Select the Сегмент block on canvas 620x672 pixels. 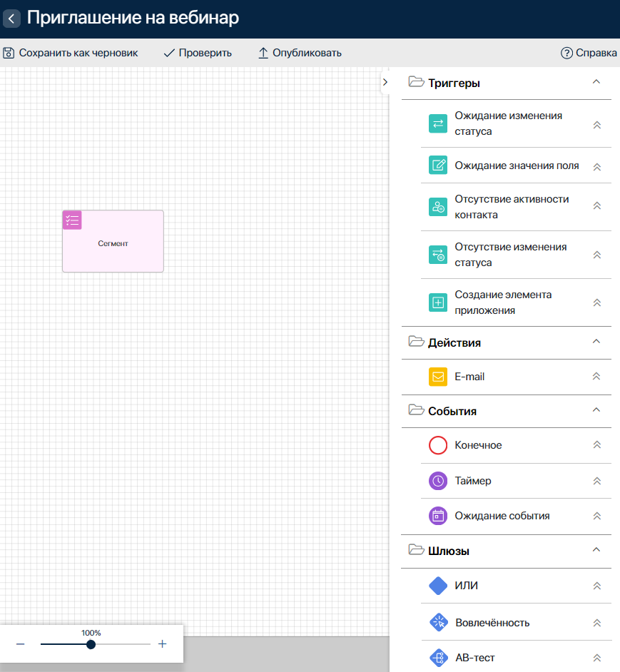click(113, 241)
